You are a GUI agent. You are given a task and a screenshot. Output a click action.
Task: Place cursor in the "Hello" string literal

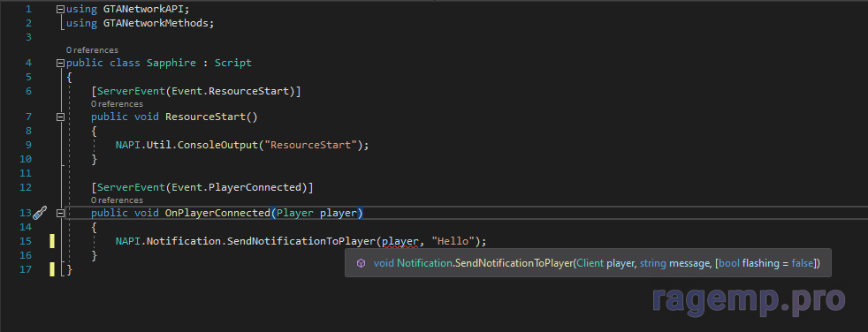(453, 241)
